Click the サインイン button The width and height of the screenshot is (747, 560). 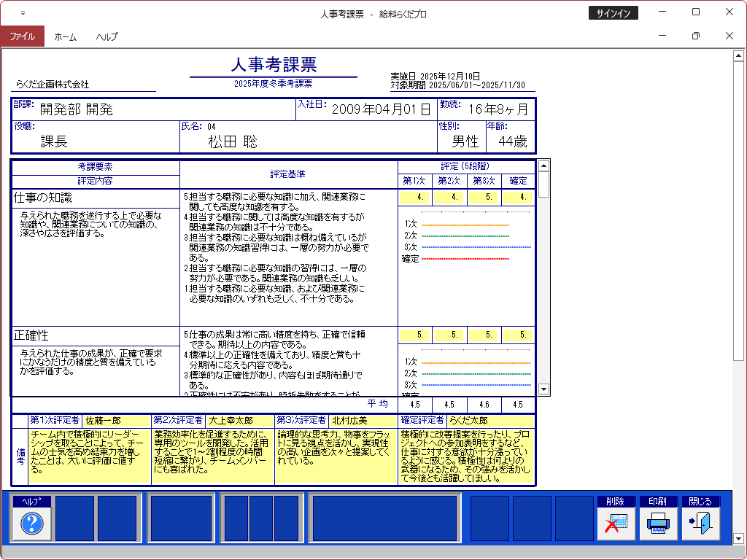click(x=613, y=13)
